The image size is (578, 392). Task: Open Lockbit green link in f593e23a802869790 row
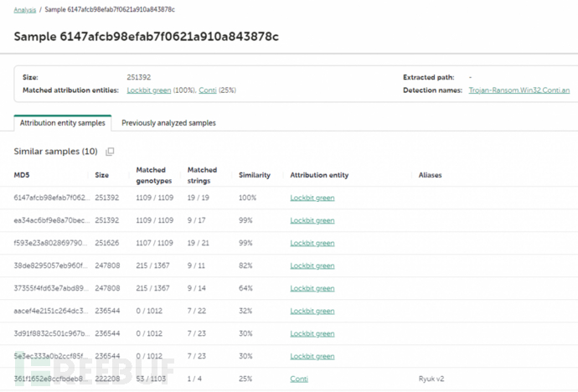click(x=312, y=243)
